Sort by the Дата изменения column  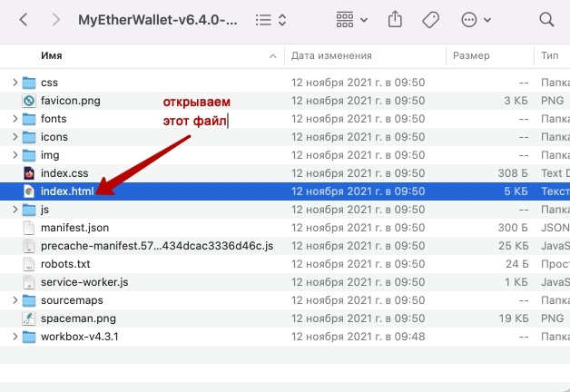click(x=331, y=55)
